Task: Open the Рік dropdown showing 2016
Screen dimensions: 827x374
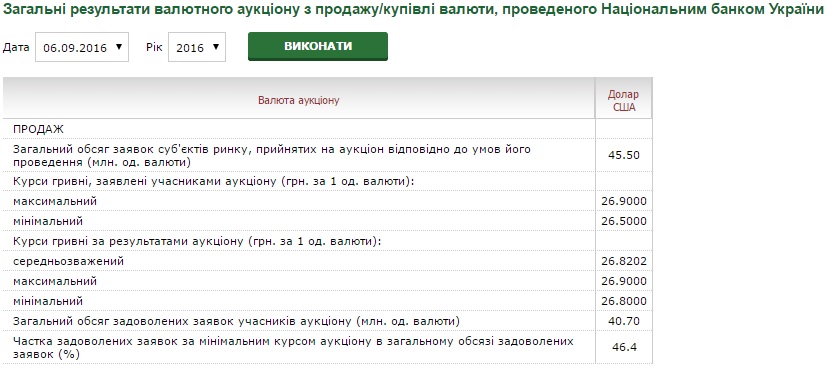Action: [197, 47]
